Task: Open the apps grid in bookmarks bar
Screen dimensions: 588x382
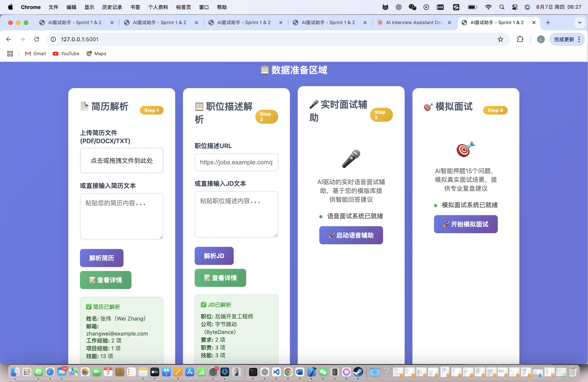Action: [10, 54]
